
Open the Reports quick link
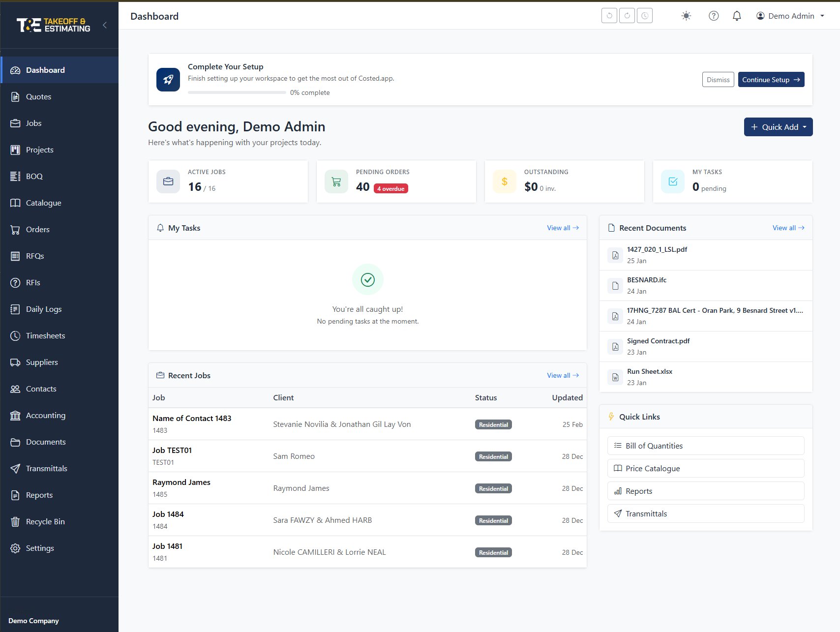(706, 491)
